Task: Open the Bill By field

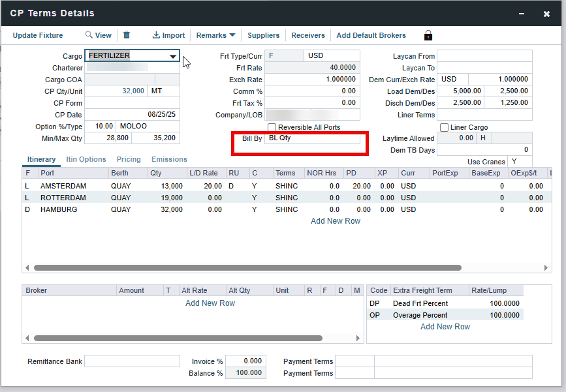Action: pyautogui.click(x=313, y=139)
